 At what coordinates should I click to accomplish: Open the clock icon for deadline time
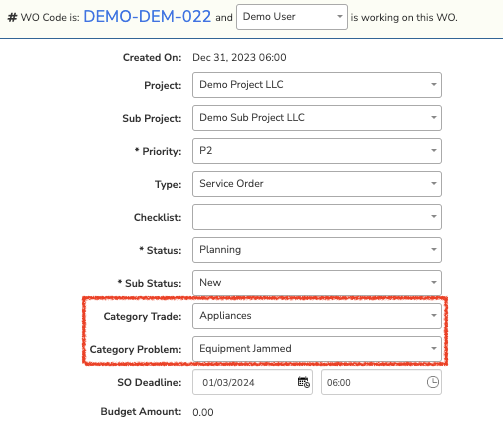(433, 382)
